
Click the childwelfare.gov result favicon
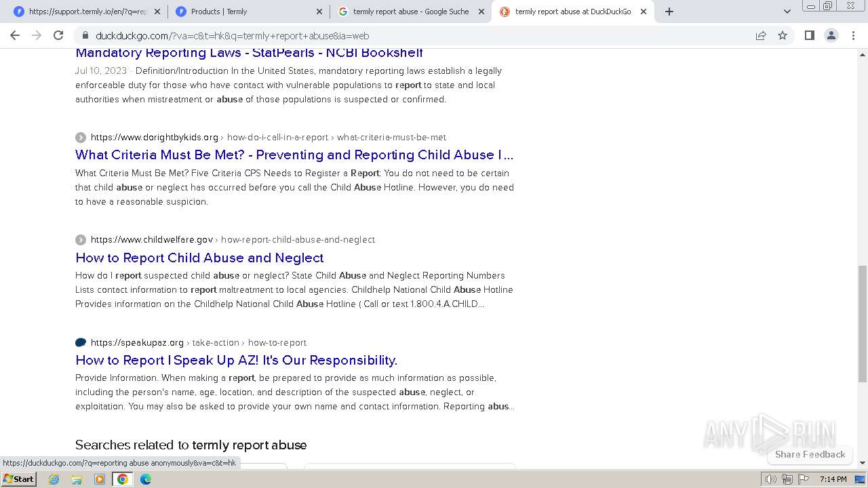point(81,239)
